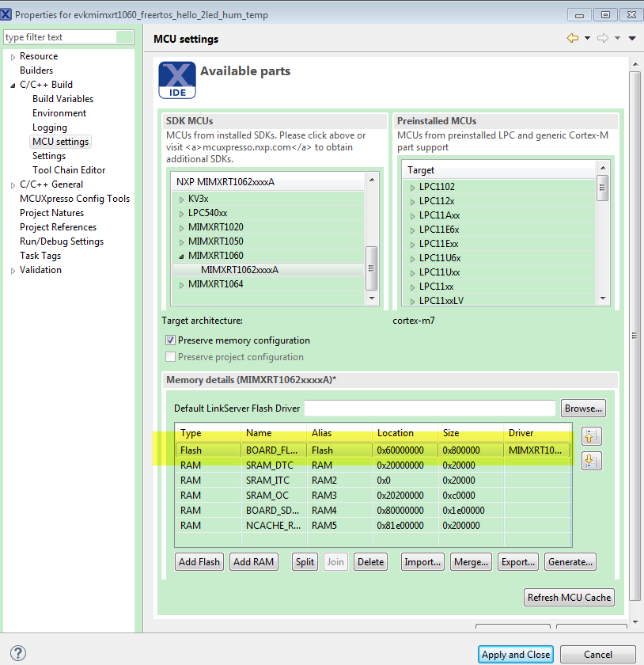
Task: Open Logging page
Action: pyautogui.click(x=50, y=127)
